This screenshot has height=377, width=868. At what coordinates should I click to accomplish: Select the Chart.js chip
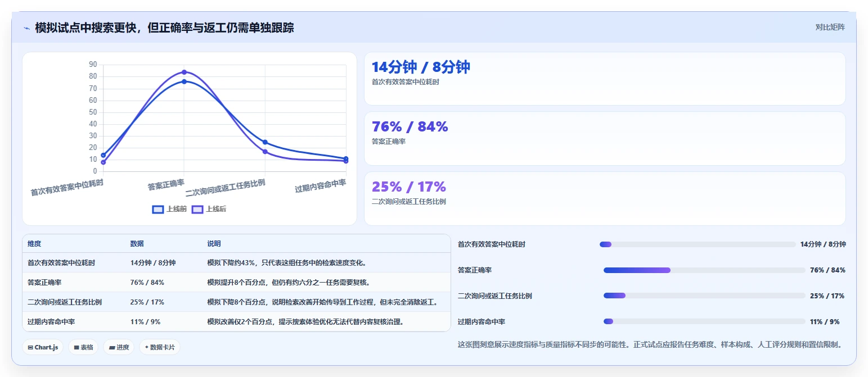click(43, 347)
